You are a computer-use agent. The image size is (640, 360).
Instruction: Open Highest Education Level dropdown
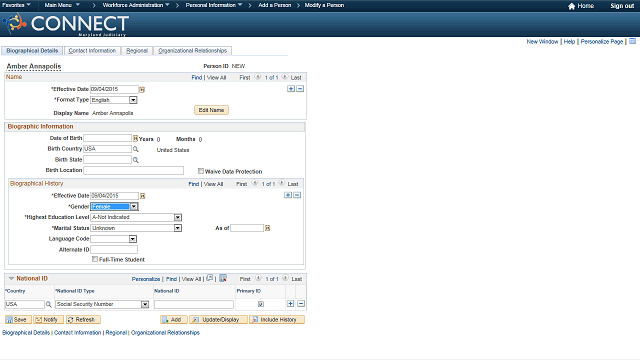[x=178, y=218]
